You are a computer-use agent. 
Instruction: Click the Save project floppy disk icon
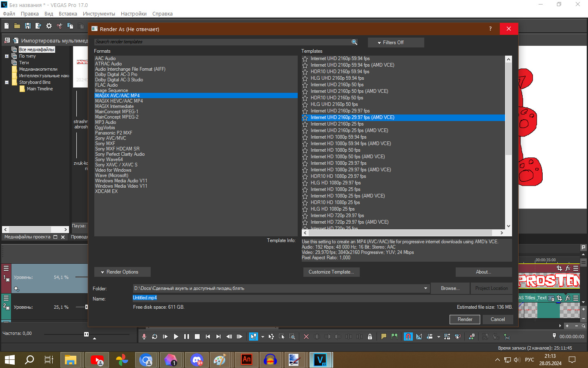(x=28, y=26)
